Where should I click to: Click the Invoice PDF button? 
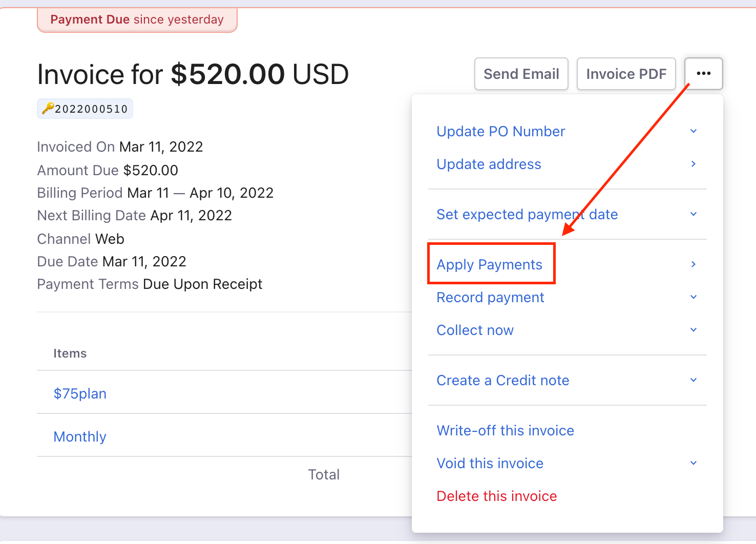(626, 73)
